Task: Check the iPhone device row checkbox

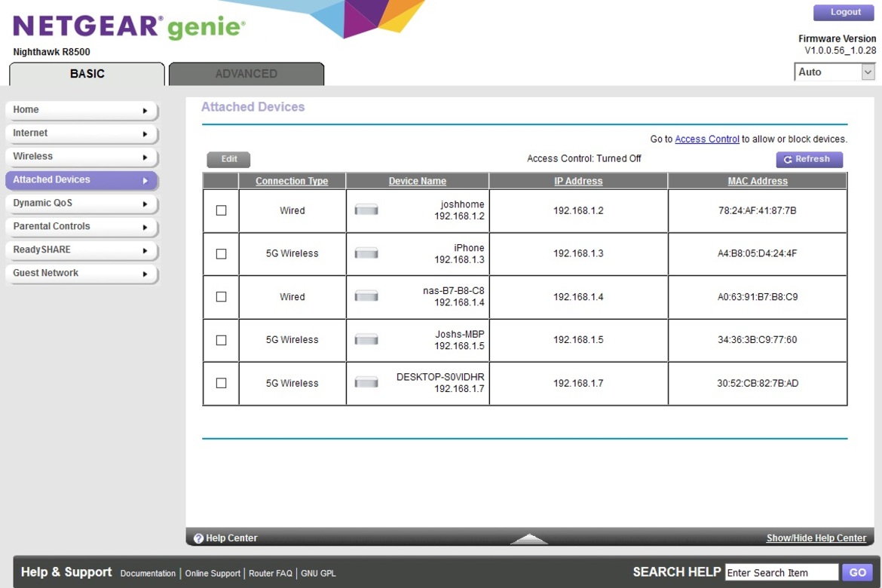Action: [221, 254]
